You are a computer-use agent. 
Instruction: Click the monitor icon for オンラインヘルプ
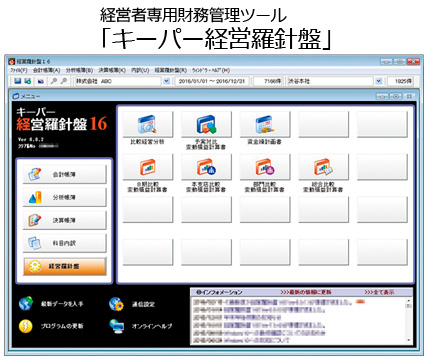pyautogui.click(x=117, y=326)
